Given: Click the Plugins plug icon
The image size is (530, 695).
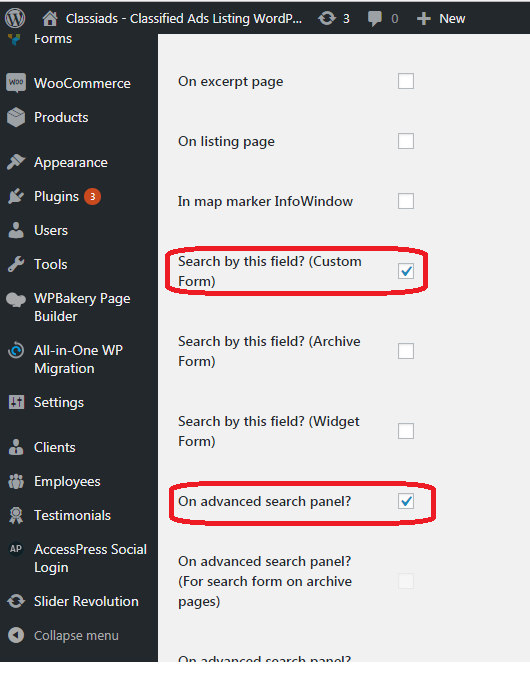Looking at the screenshot, I should tap(16, 196).
